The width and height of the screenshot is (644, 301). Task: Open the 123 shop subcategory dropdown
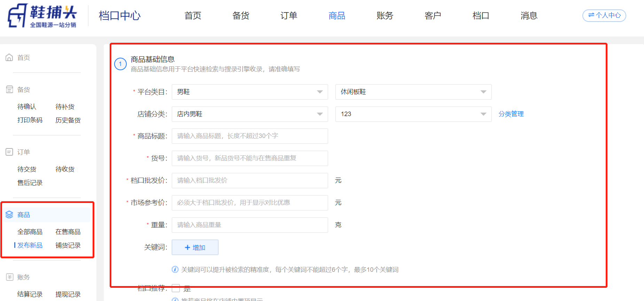tap(413, 114)
